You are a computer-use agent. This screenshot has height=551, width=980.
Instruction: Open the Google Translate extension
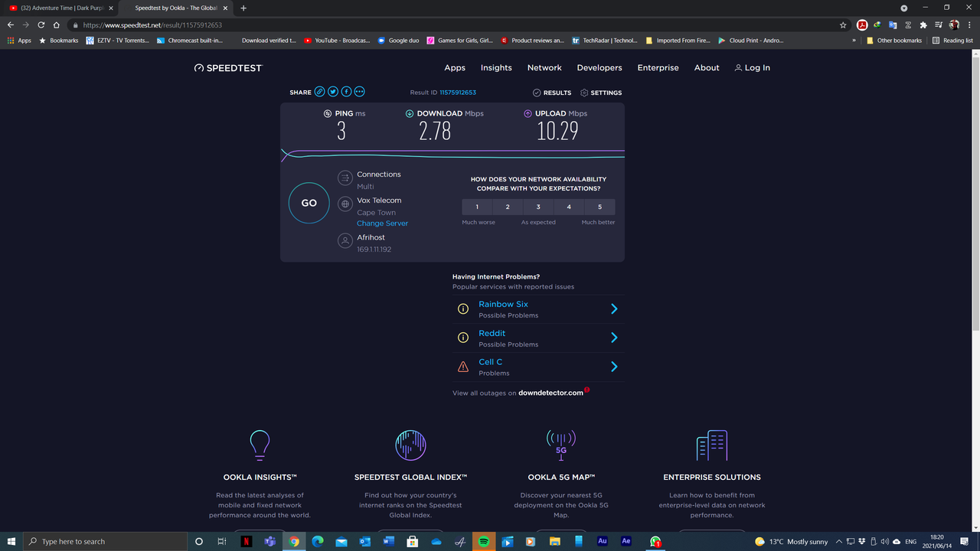pyautogui.click(x=893, y=24)
